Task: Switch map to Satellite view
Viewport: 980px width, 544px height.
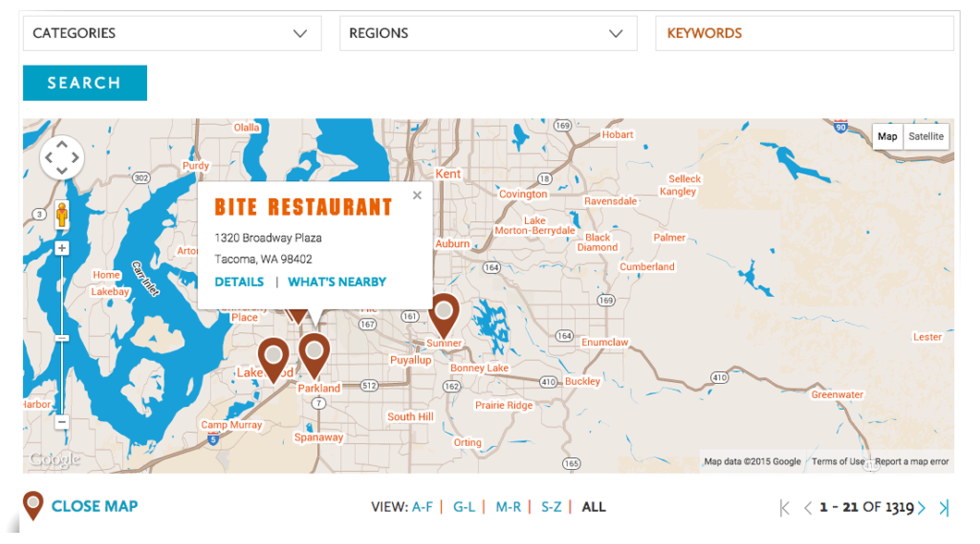Action: [x=926, y=136]
